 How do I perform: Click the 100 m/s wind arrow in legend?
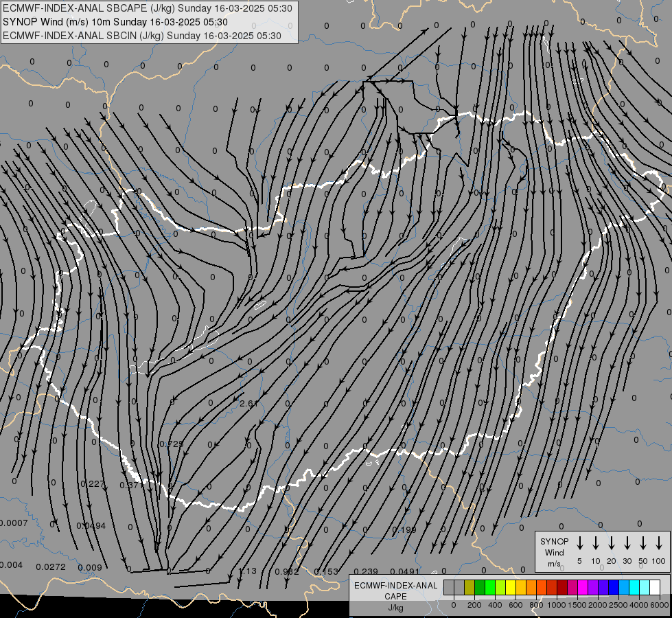pos(659,542)
